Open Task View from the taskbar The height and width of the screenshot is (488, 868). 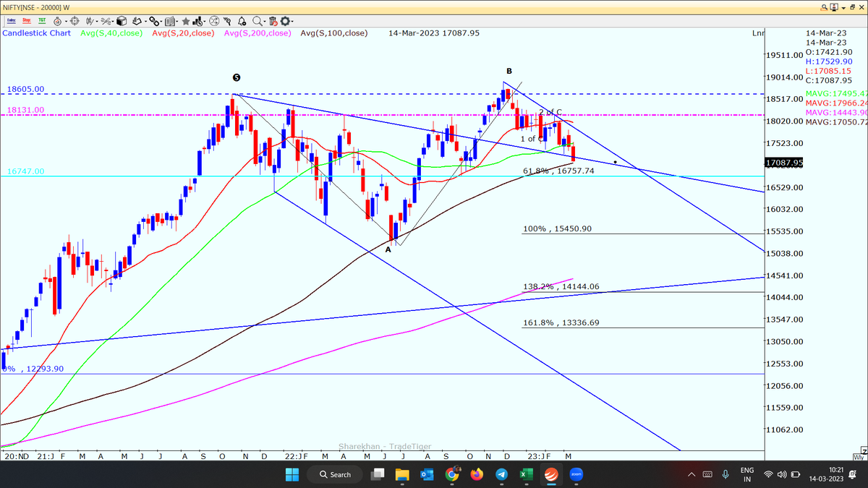(x=378, y=474)
